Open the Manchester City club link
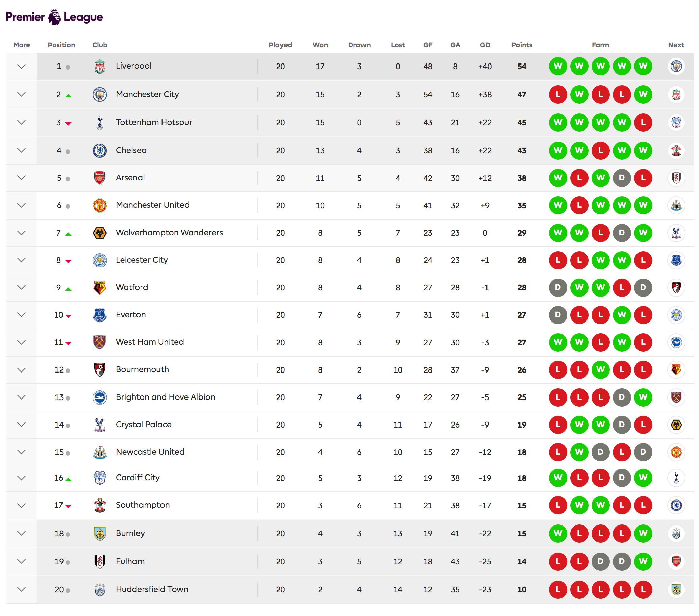Screen dimensions: 699x616 point(147,94)
